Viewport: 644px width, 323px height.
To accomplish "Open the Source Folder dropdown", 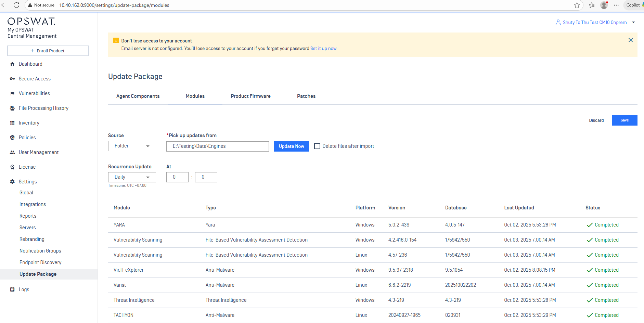I will click(132, 146).
